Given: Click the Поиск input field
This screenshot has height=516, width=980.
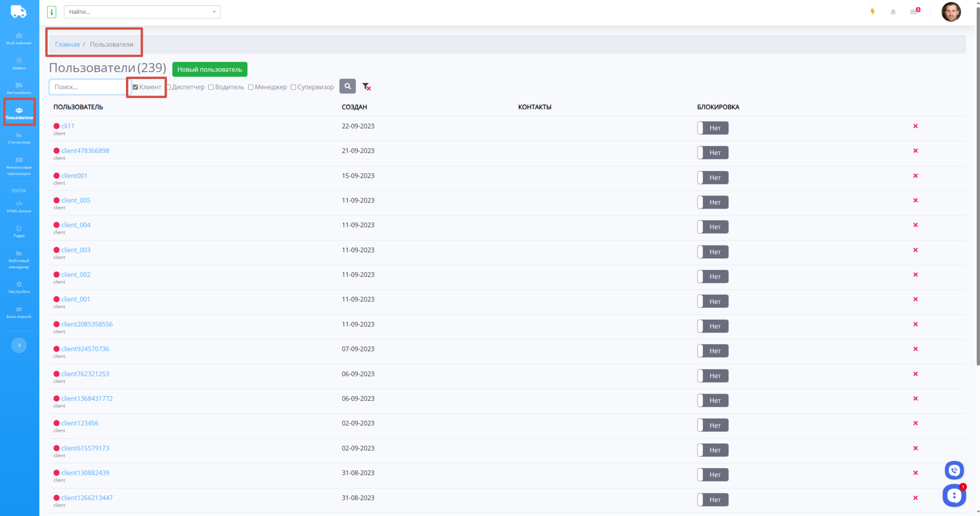Looking at the screenshot, I should point(88,87).
